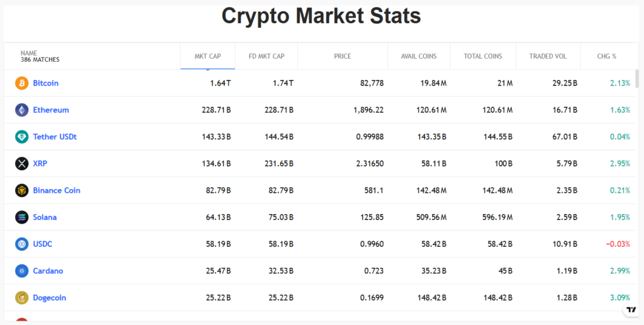The width and height of the screenshot is (644, 325).
Task: Click the XRP coin logo icon
Action: tap(22, 164)
